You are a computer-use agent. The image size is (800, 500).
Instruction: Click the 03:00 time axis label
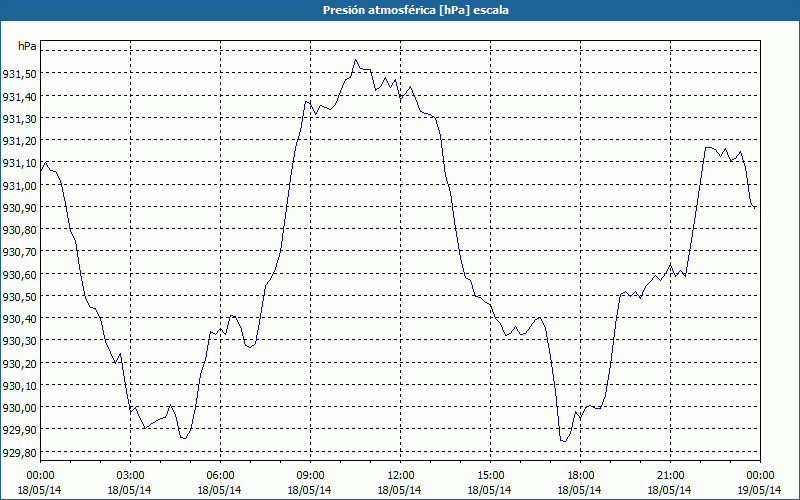(x=130, y=475)
